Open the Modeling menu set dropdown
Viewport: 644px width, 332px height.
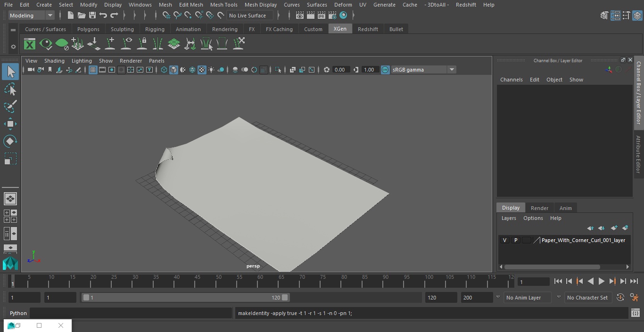(x=32, y=16)
